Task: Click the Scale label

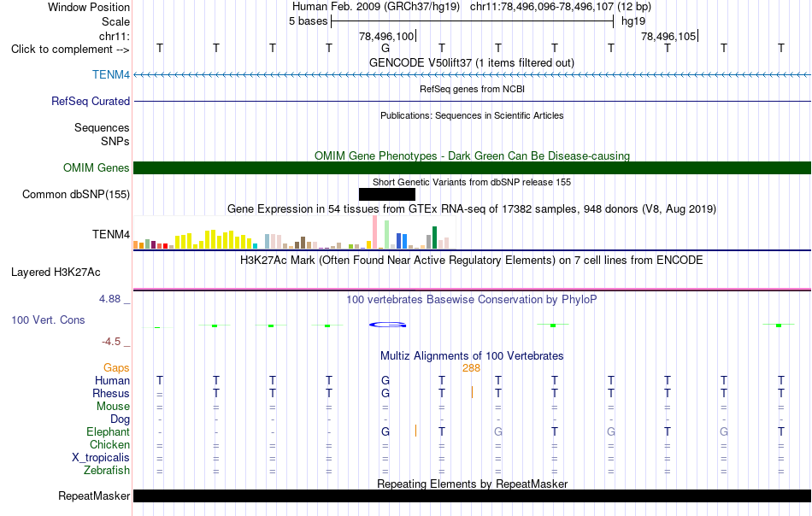Action: [115, 21]
